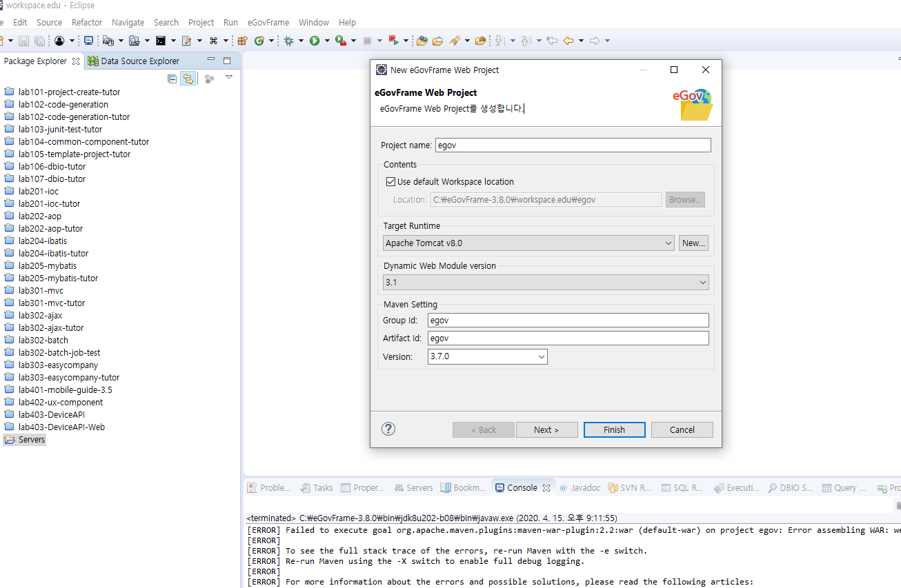This screenshot has width=901, height=588.
Task: Click the Next Annotation toolbar icon
Action: tap(500, 41)
